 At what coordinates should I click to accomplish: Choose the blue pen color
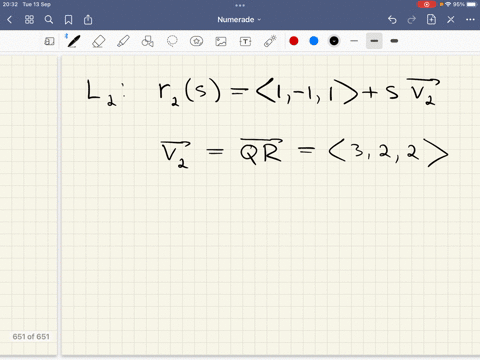click(x=314, y=41)
